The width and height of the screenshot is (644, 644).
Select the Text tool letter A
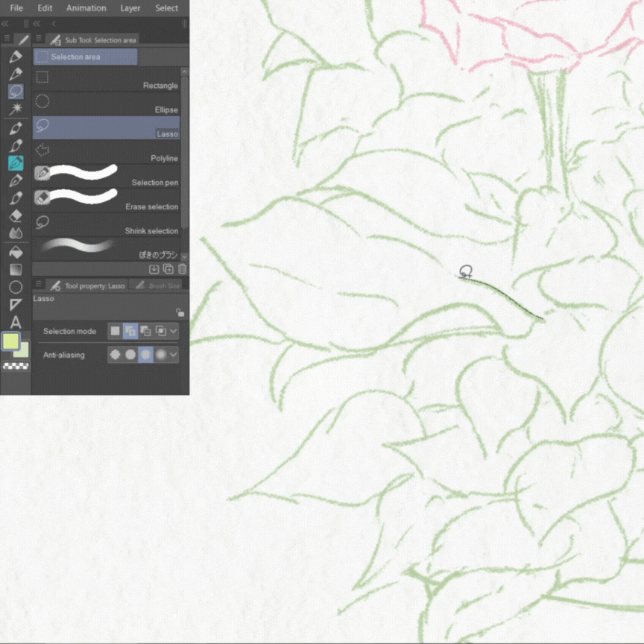coord(16,323)
